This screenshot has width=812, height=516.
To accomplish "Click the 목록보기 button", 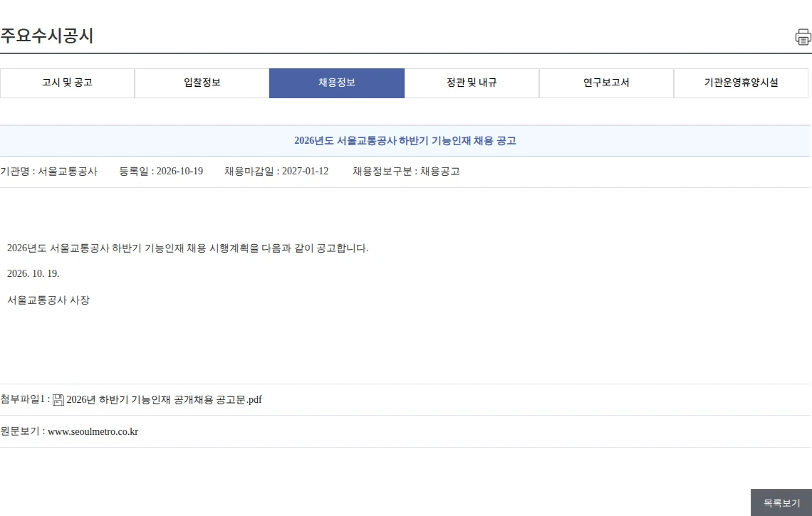I will click(781, 502).
